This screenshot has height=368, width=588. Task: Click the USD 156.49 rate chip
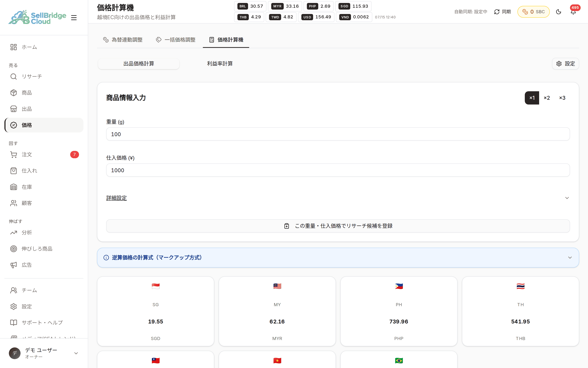[316, 17]
